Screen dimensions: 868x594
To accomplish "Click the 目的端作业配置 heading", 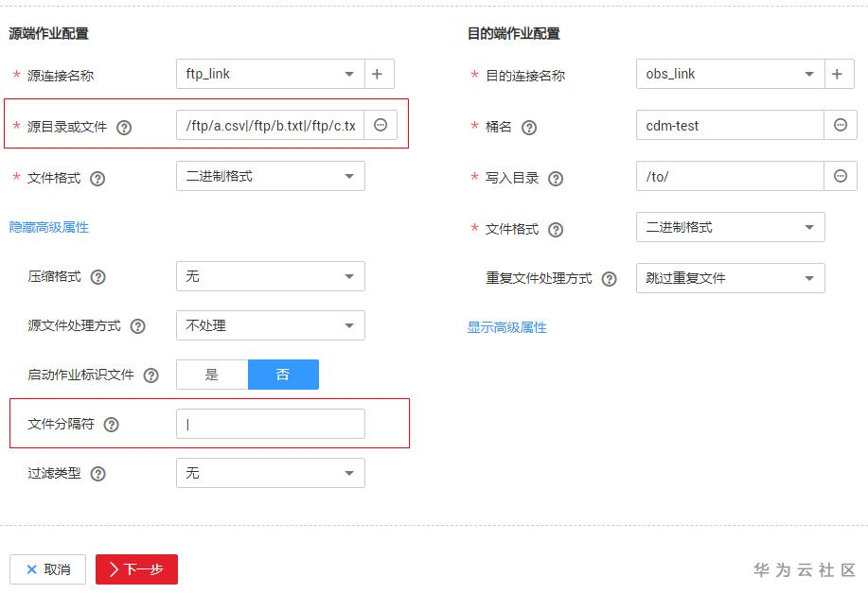I will point(514,34).
